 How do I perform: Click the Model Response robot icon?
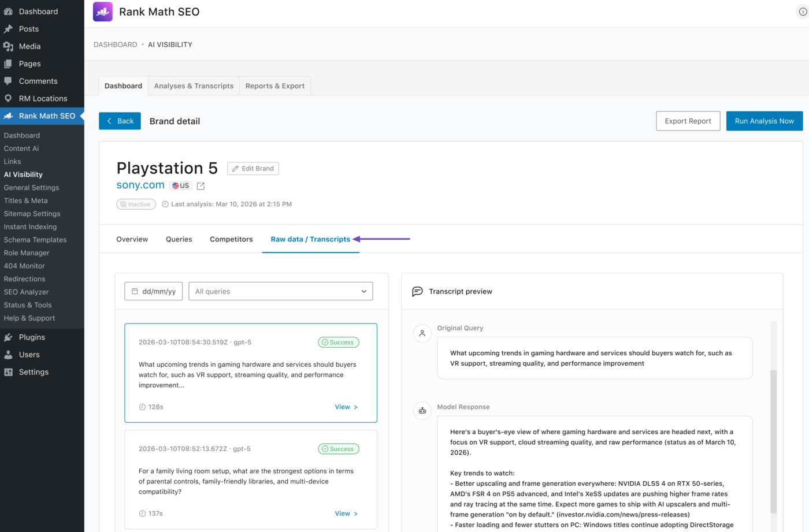tap(422, 411)
